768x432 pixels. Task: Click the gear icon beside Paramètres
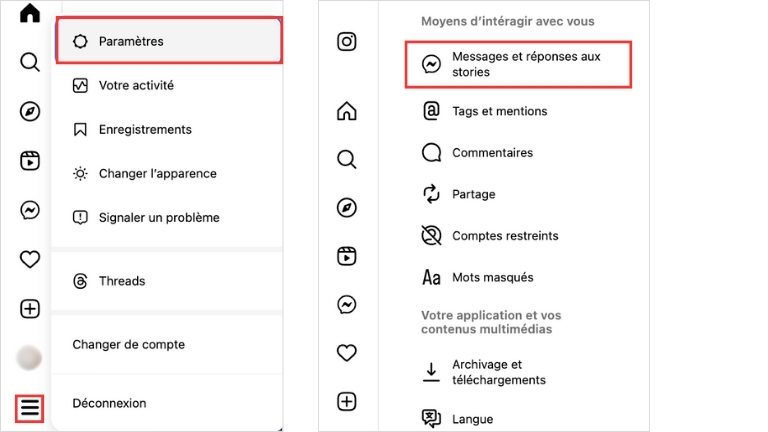pos(81,41)
